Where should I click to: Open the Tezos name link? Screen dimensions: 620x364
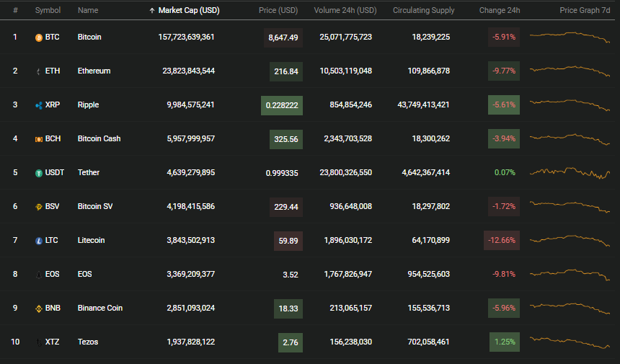click(88, 342)
